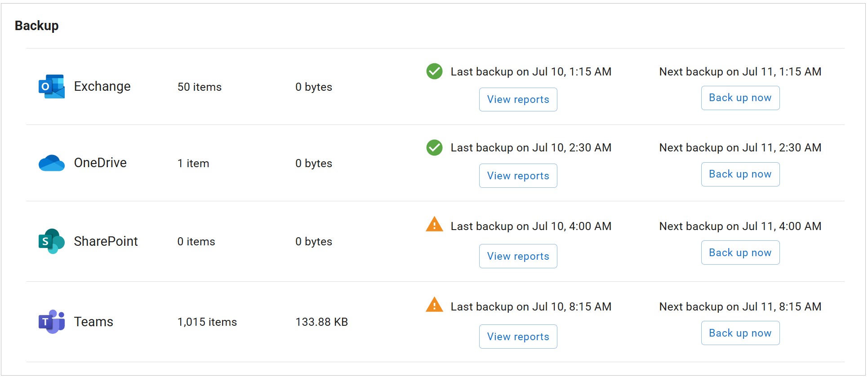868x377 pixels.
Task: Start Back up now for Teams
Action: pos(740,333)
